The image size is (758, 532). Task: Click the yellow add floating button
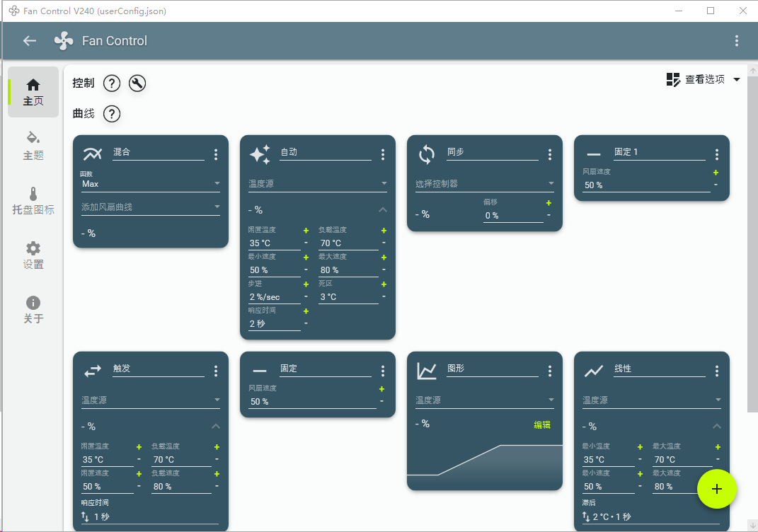(x=717, y=489)
